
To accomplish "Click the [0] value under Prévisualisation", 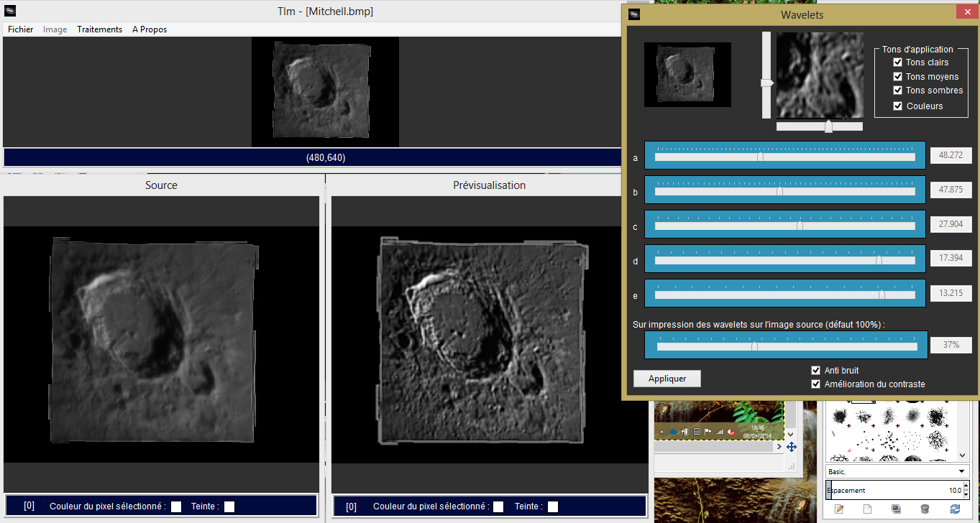I will 351,506.
